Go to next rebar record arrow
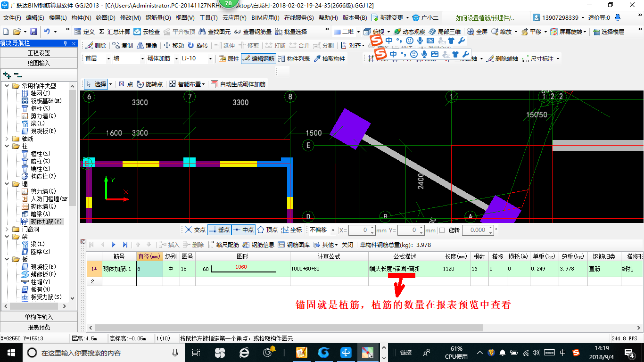 tap(114, 245)
